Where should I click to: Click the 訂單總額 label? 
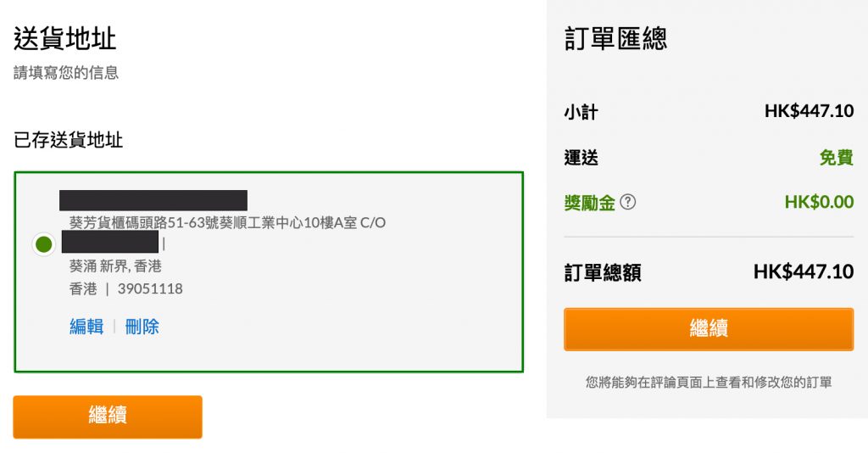point(603,272)
